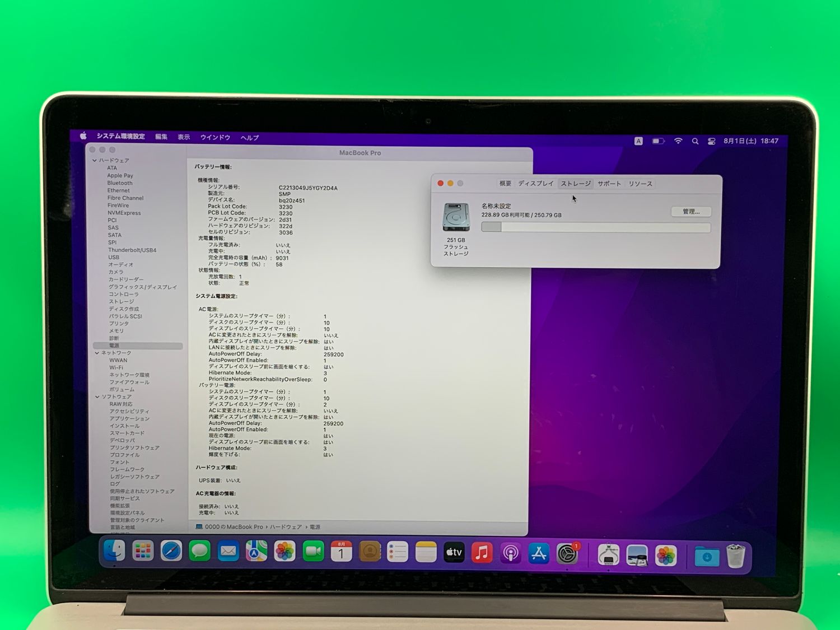Screen dimensions: 840x630
Task: Open the Preview app in the Dock
Action: click(x=637, y=556)
